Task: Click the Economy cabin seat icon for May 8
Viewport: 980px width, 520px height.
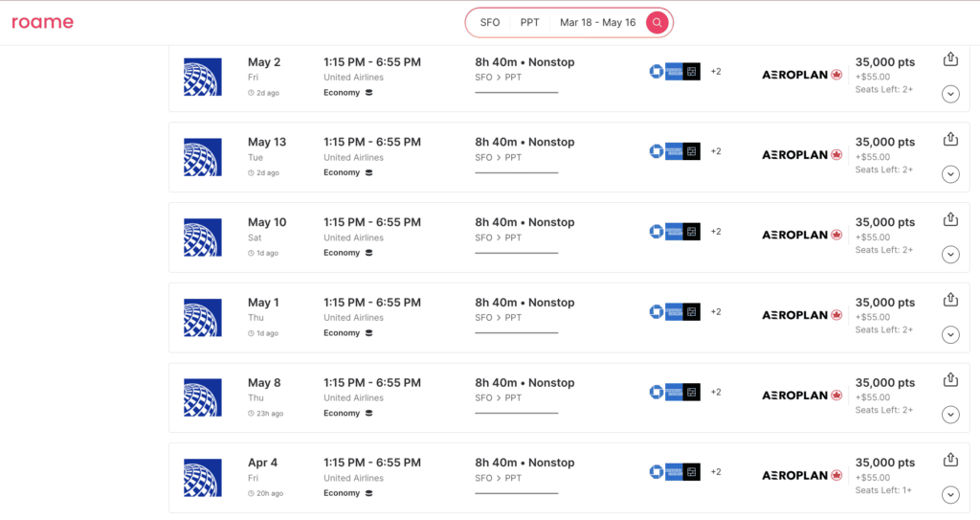Action: click(x=369, y=414)
